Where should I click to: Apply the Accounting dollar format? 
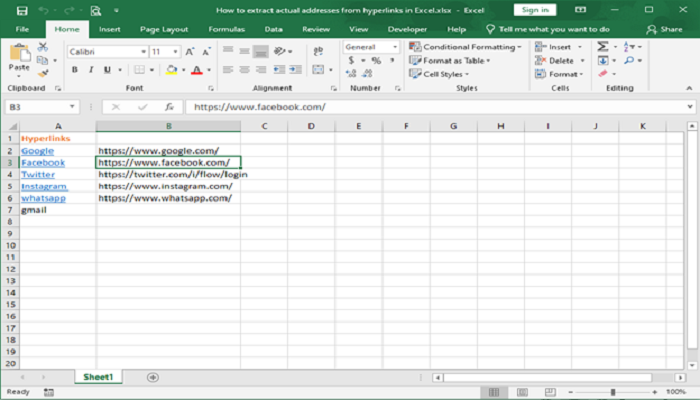(x=352, y=60)
